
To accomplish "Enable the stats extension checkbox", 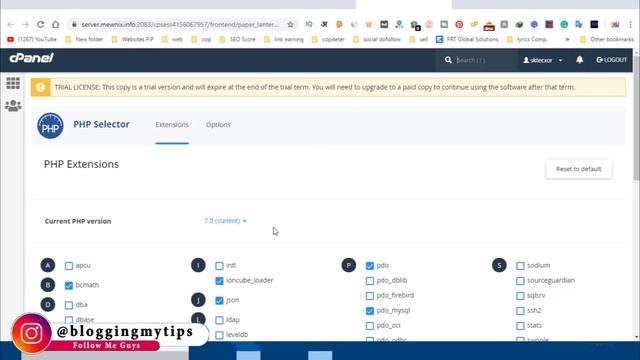I will coord(520,326).
